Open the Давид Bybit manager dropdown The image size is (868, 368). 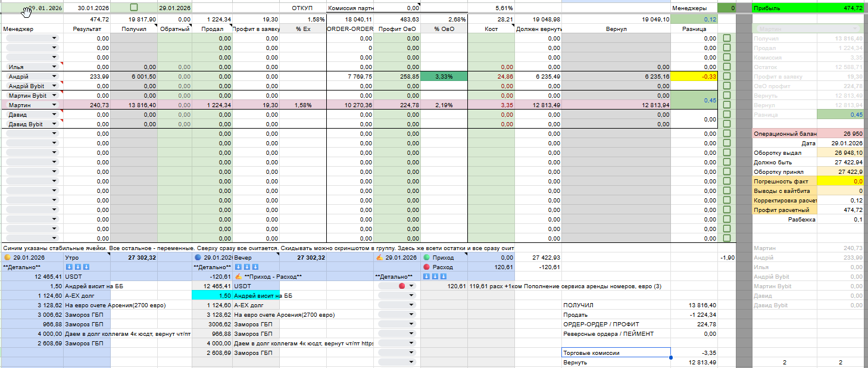(x=33, y=124)
